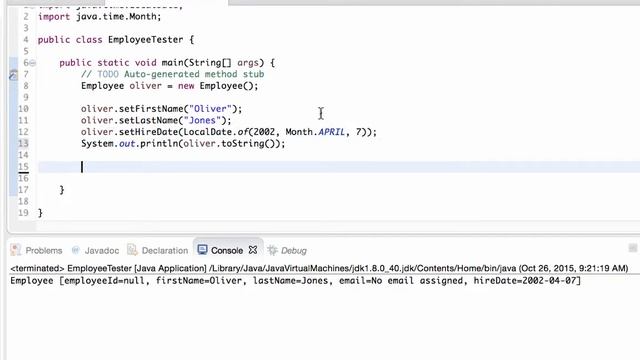The width and height of the screenshot is (640, 360).
Task: Click the Console monitor icon
Action: (x=202, y=249)
